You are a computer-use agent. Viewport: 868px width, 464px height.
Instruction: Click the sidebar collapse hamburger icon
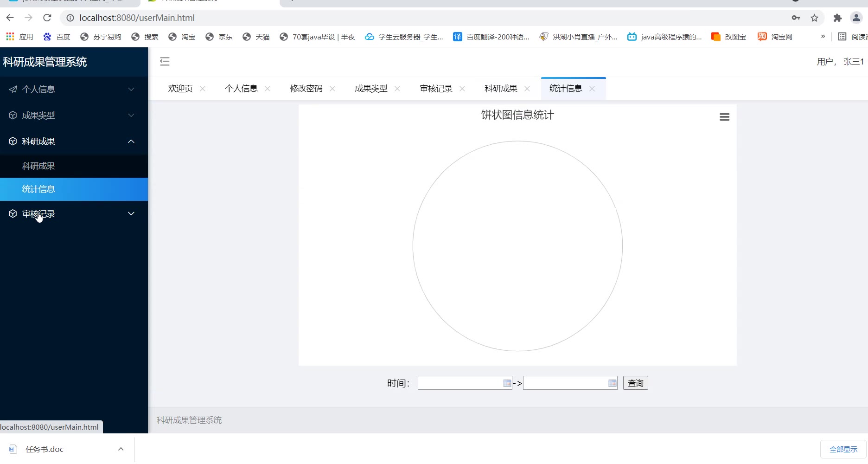165,61
